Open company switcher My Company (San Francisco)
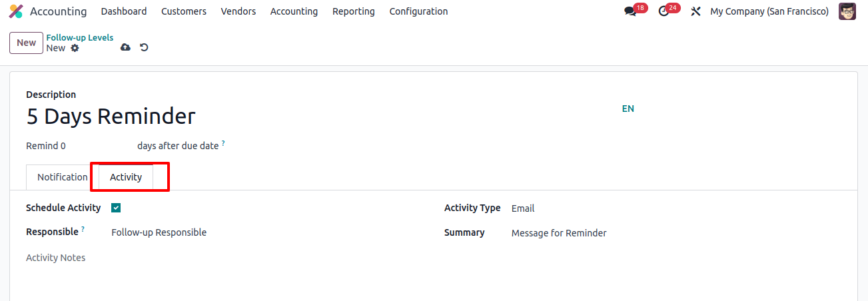 (769, 11)
